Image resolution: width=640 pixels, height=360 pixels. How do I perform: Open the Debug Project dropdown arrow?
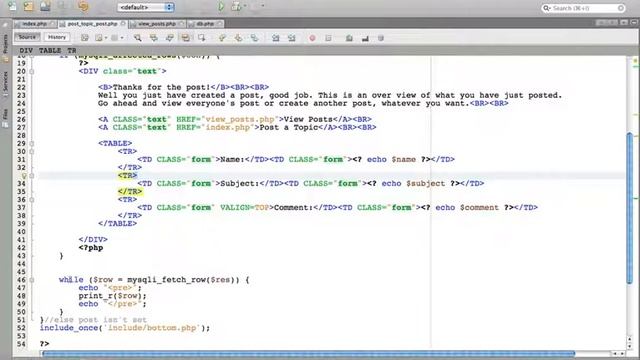(245, 6)
